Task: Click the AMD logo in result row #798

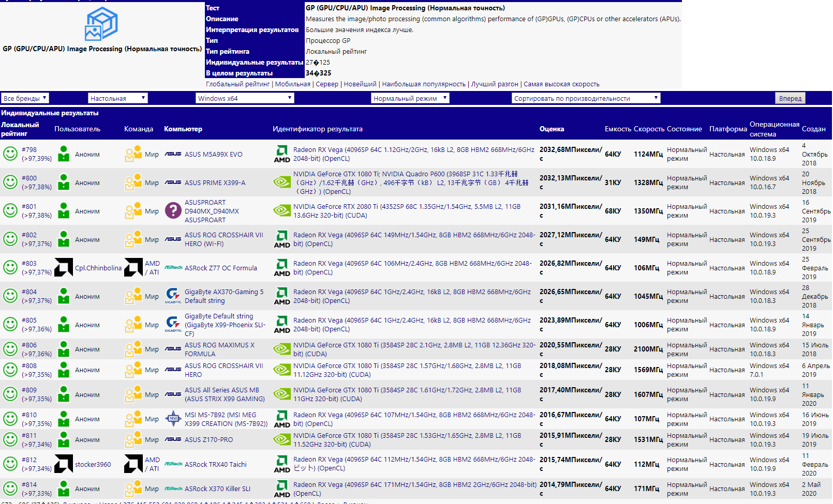Action: tap(282, 154)
